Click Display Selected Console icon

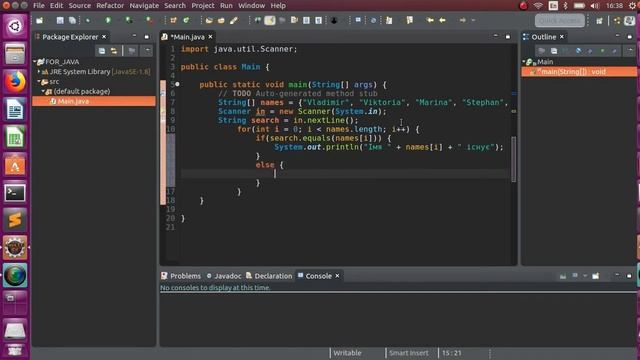(575, 276)
